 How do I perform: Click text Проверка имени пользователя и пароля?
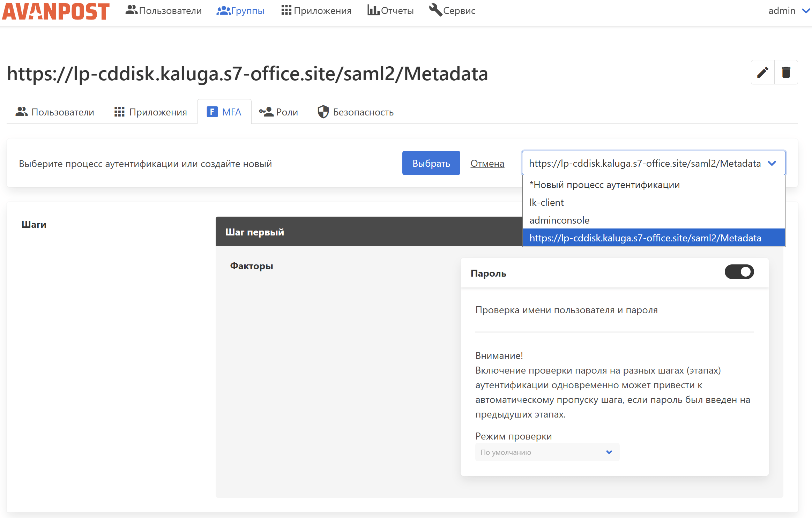[566, 310]
